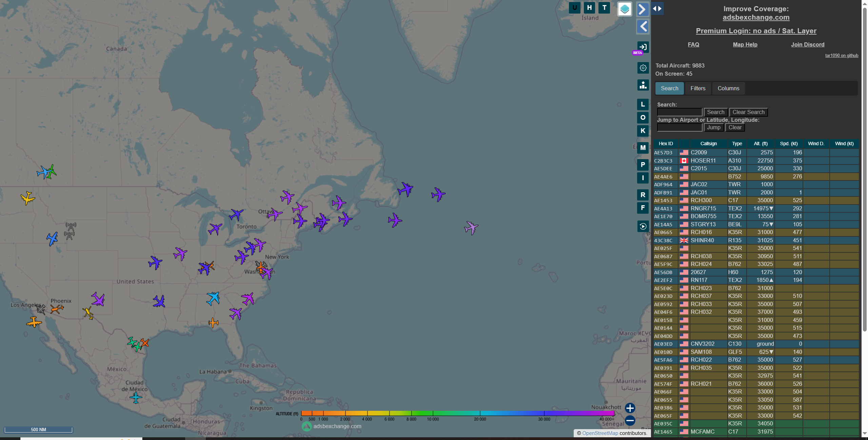Image resolution: width=868 pixels, height=440 pixels.
Task: Click altitude legend at 2 000 ft
Action: click(345, 413)
